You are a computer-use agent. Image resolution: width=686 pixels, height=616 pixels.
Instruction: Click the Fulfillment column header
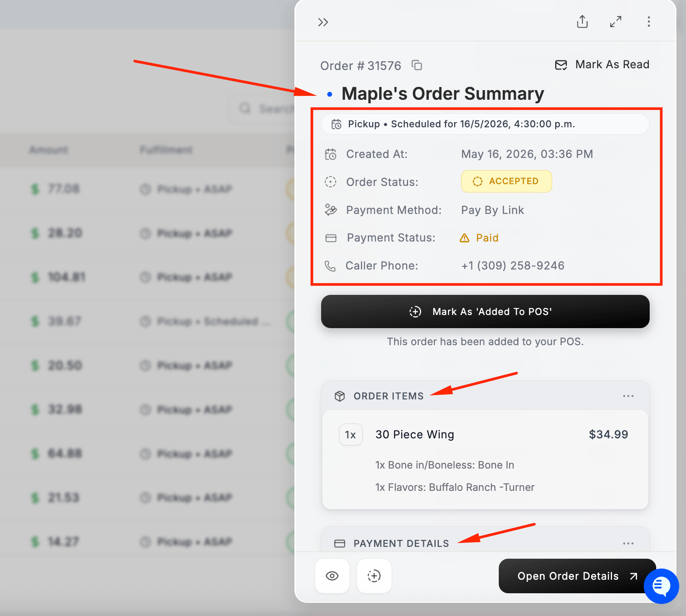[x=166, y=150]
